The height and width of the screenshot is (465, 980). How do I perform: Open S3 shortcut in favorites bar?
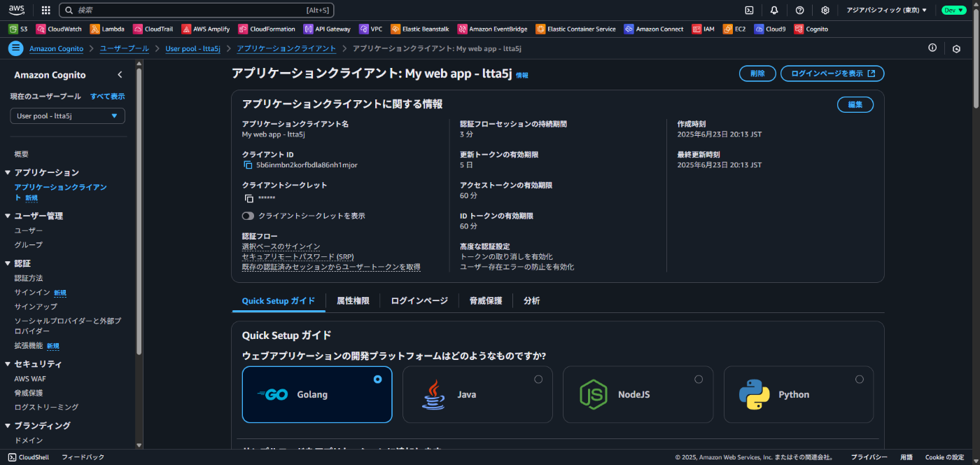pos(18,29)
